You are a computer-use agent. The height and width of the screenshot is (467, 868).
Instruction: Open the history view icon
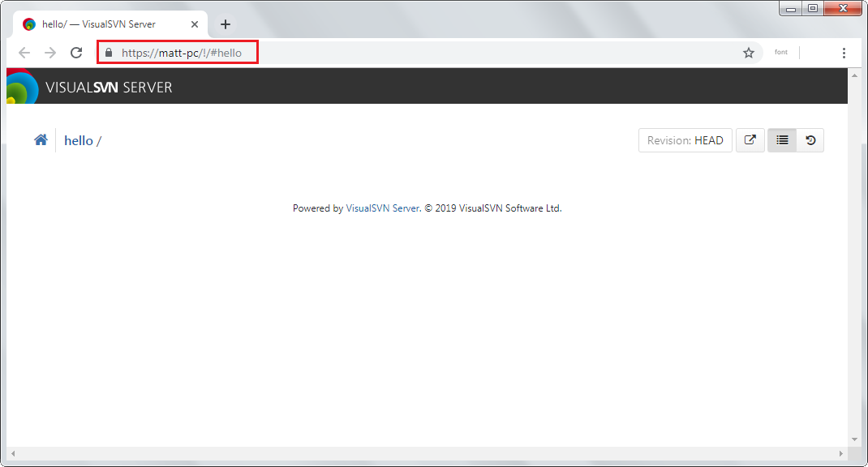click(810, 140)
